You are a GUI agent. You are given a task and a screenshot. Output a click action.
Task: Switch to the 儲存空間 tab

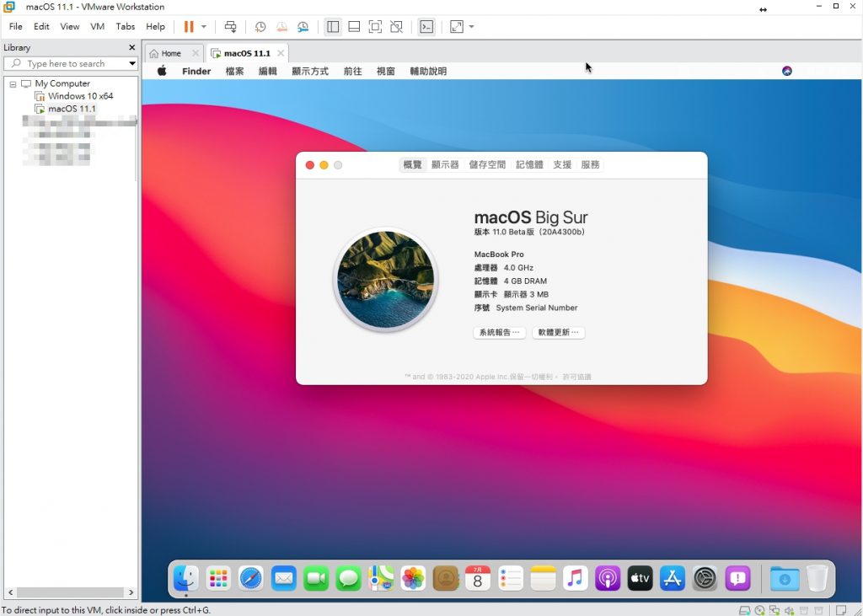click(487, 165)
